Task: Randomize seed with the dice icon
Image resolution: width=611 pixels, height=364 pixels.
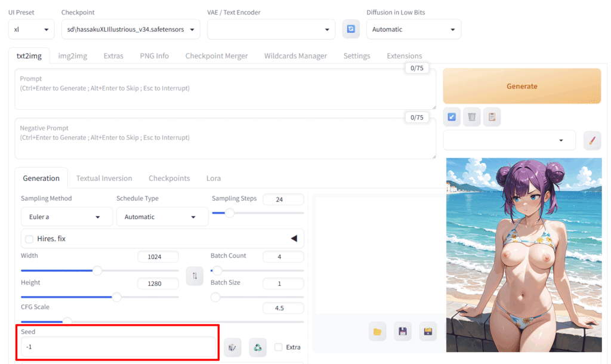Action: pyautogui.click(x=233, y=347)
